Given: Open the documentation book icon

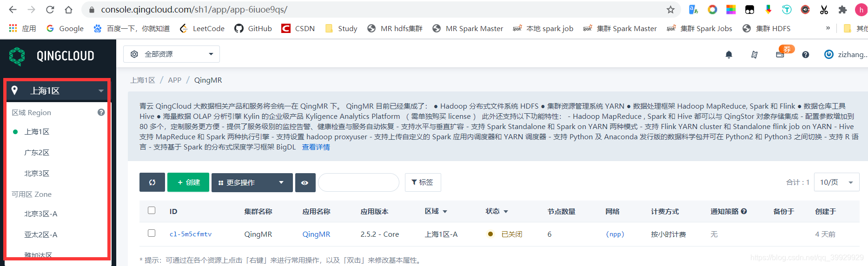Looking at the screenshot, I should coord(755,55).
